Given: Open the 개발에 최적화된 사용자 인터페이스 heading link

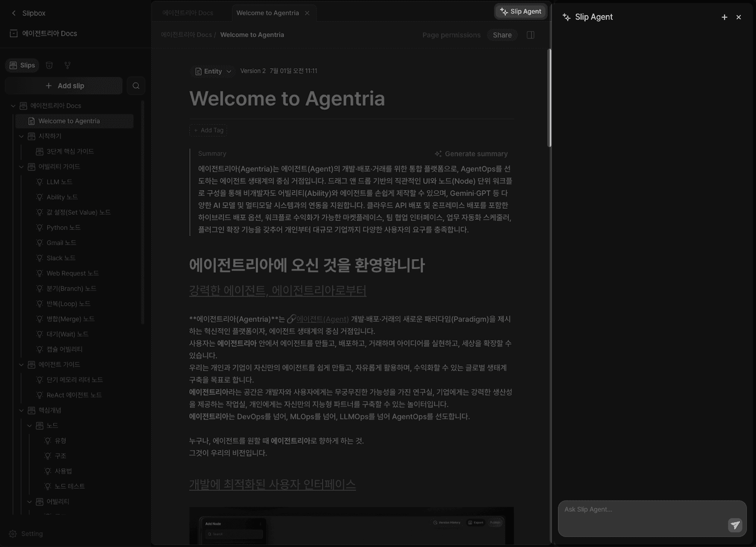Looking at the screenshot, I should pos(273,484).
